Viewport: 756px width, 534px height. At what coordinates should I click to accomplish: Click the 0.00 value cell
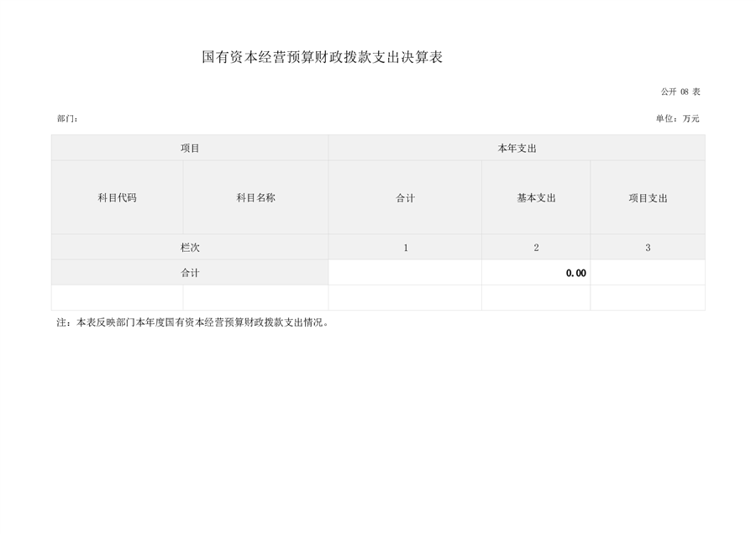click(536, 273)
